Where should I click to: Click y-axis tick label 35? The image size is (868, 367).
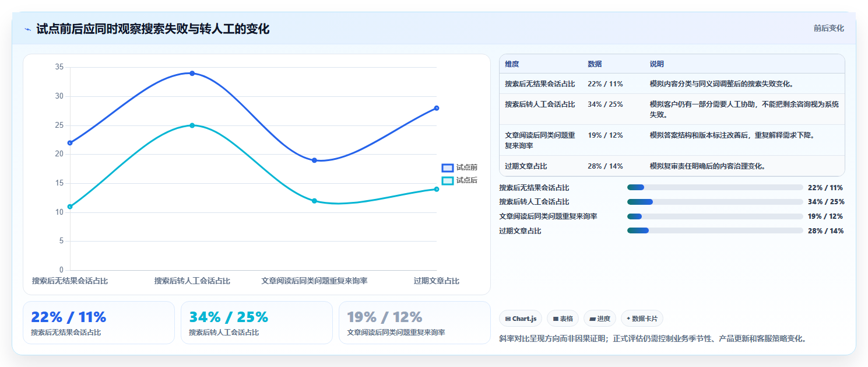(59, 67)
